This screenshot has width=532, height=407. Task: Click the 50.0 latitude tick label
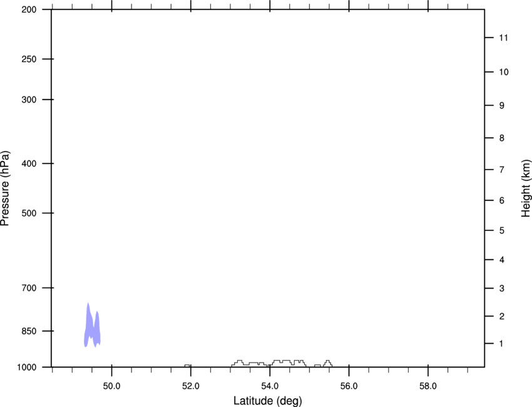pos(111,386)
